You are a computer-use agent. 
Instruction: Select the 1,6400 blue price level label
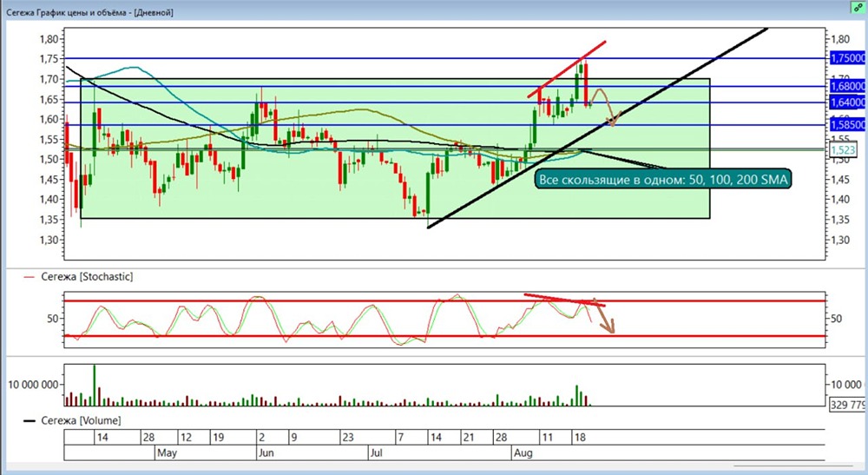[x=847, y=102]
